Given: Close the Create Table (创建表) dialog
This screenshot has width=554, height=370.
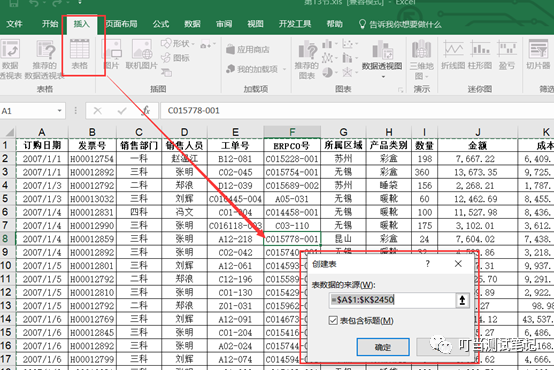Looking at the screenshot, I should point(458,264).
